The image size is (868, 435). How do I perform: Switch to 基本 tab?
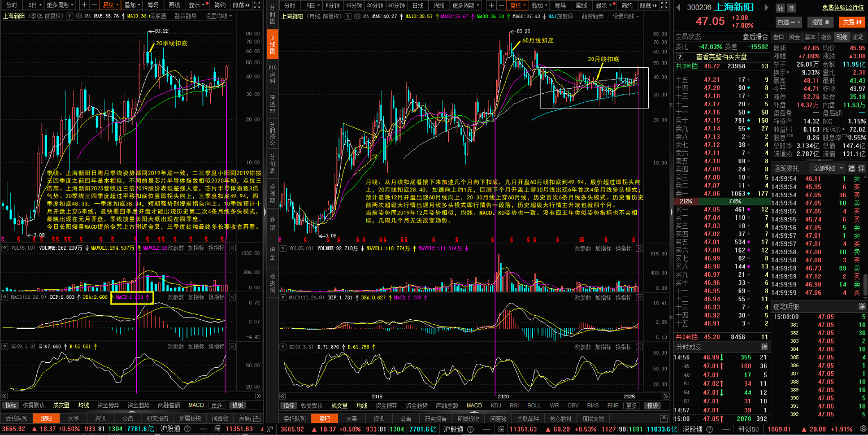[810, 37]
